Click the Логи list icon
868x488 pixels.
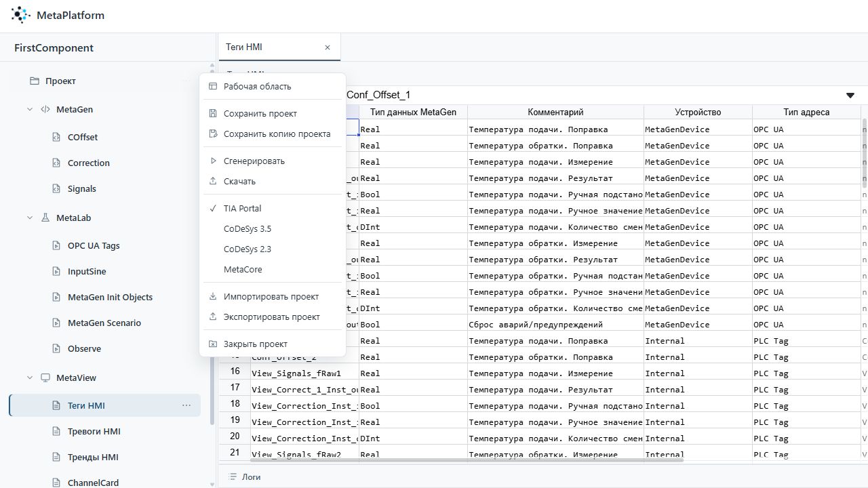tap(233, 476)
